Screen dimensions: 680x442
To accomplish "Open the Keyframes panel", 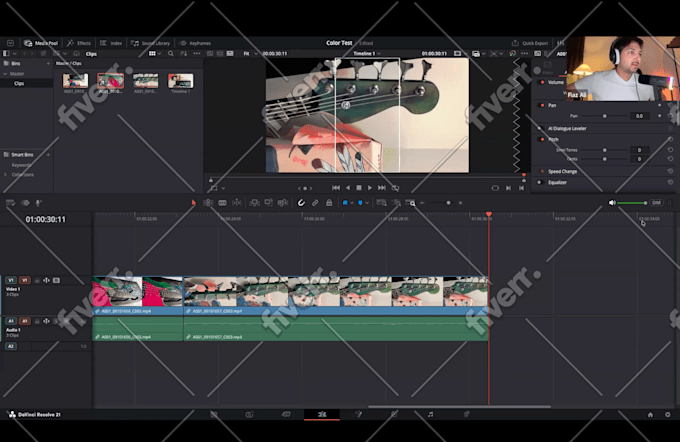I will click(195, 43).
